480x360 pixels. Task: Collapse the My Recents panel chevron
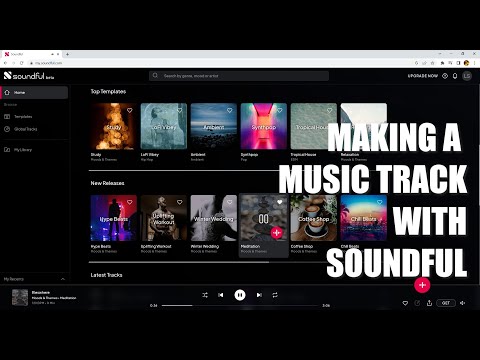tap(63, 279)
